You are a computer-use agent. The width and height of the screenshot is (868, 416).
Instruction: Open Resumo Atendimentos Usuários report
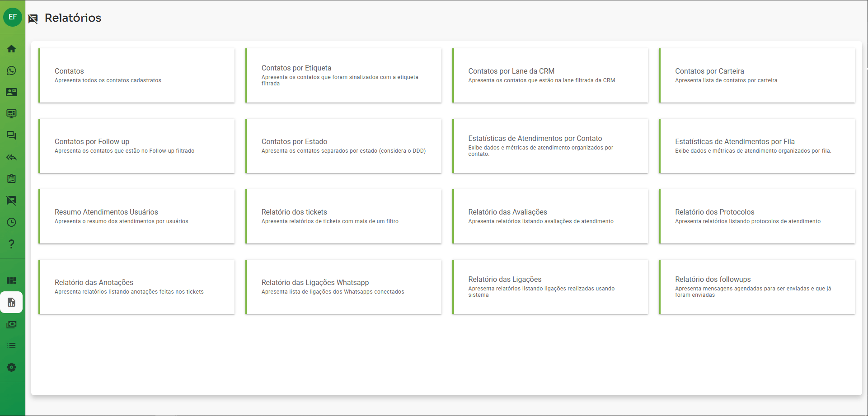click(136, 216)
